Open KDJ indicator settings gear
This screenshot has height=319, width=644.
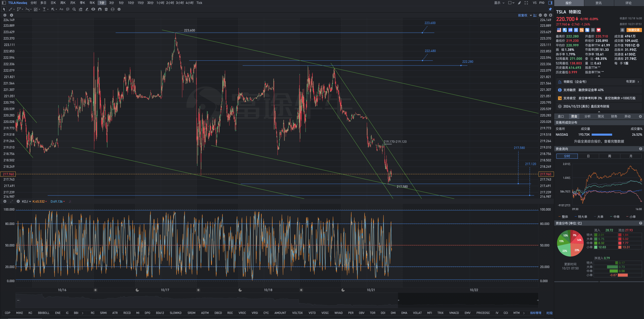point(5,202)
